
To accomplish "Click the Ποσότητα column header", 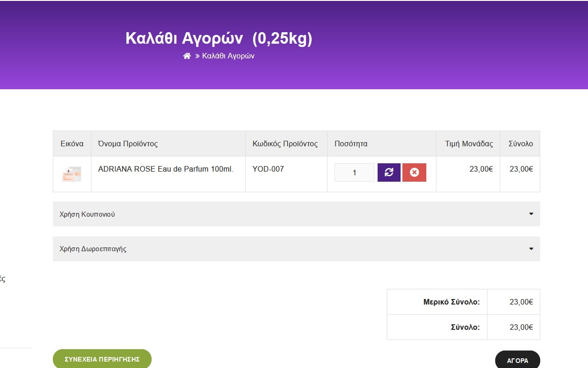I will click(x=351, y=144).
